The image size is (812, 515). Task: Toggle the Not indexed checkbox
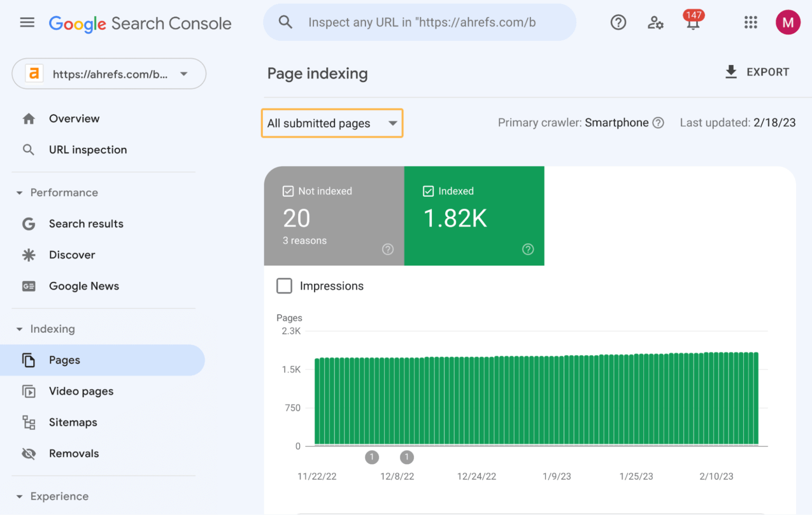click(288, 191)
